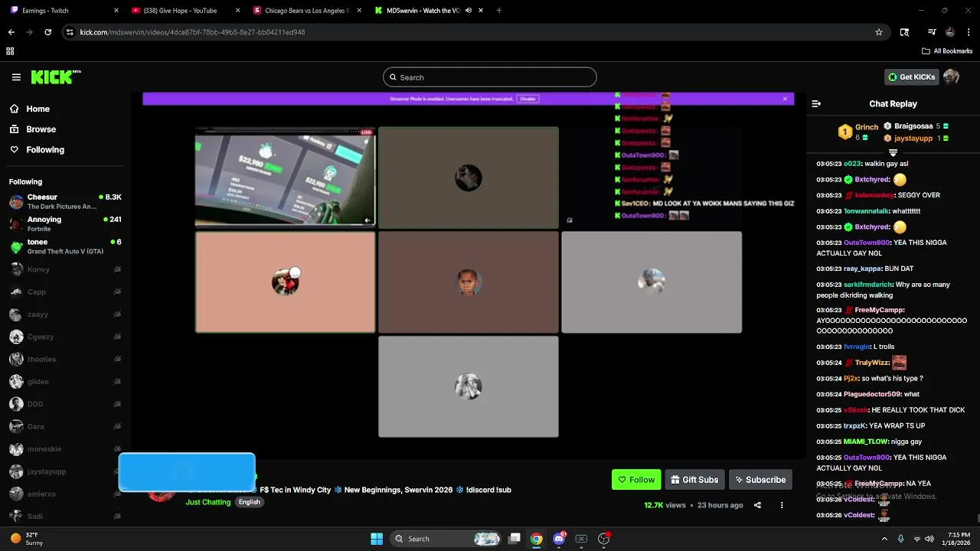Click the live camera tile in video
This screenshot has width=980, height=551.
(285, 178)
